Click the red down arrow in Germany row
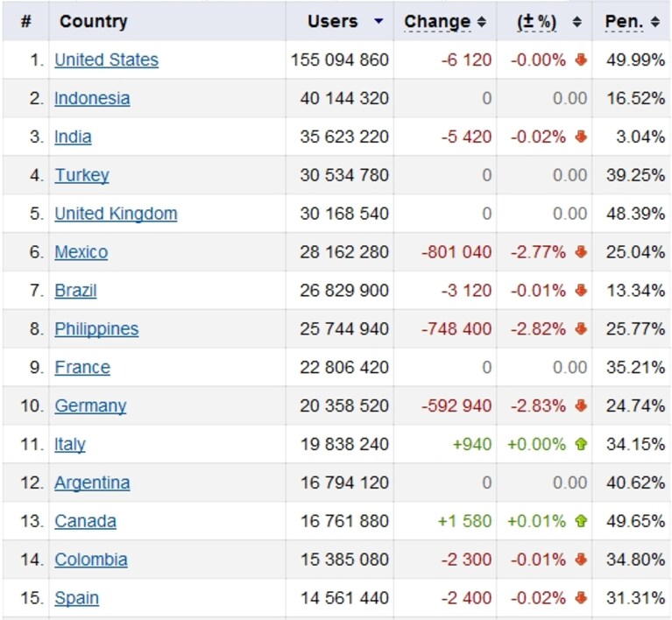This screenshot has height=620, width=672. coord(581,405)
